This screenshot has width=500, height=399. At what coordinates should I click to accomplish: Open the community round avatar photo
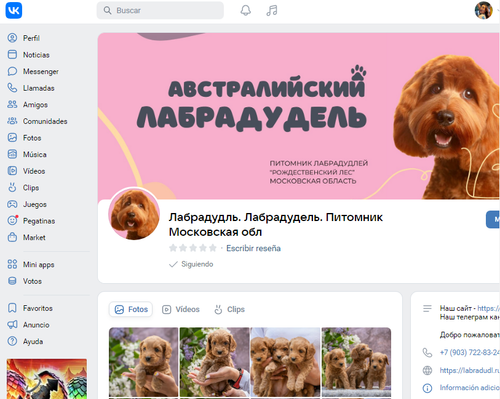[134, 214]
